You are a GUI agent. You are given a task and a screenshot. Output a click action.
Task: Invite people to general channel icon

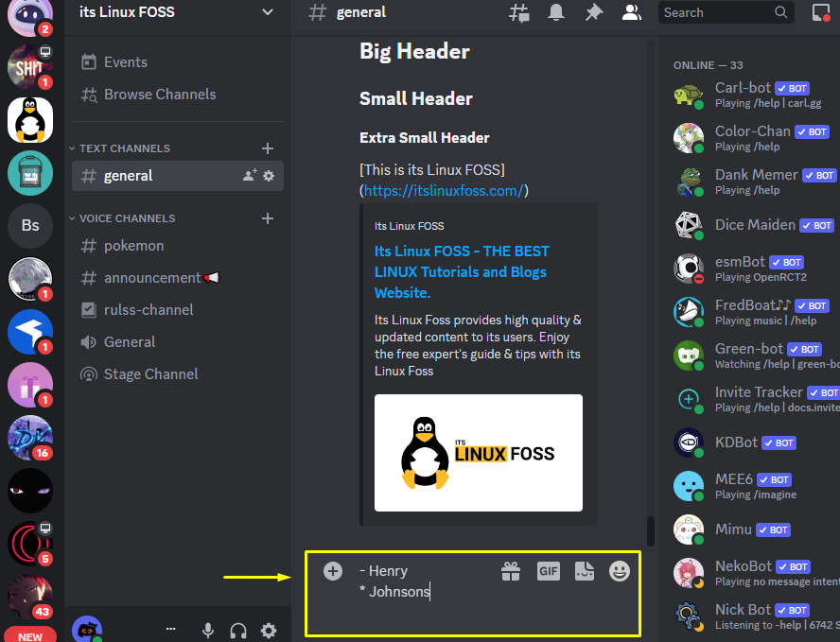(x=250, y=175)
